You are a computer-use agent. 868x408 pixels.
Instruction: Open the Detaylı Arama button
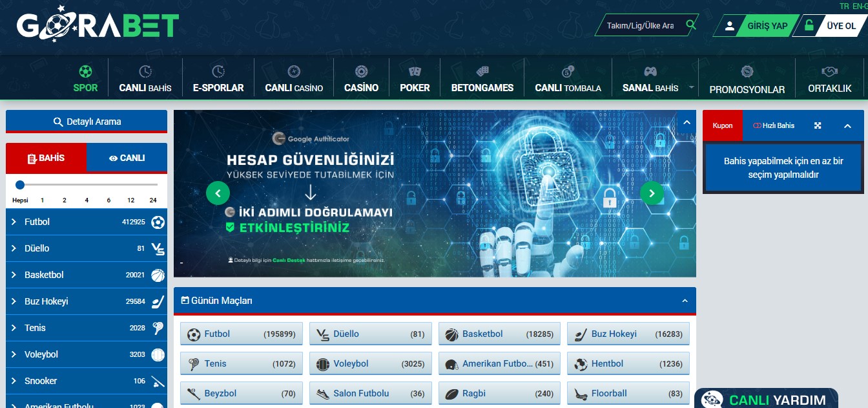point(87,122)
